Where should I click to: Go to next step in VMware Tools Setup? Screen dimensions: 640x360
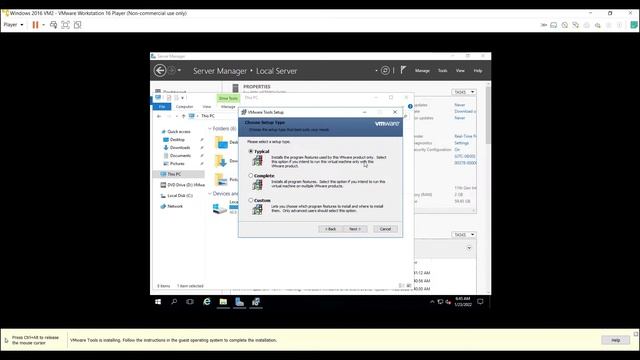(x=355, y=229)
